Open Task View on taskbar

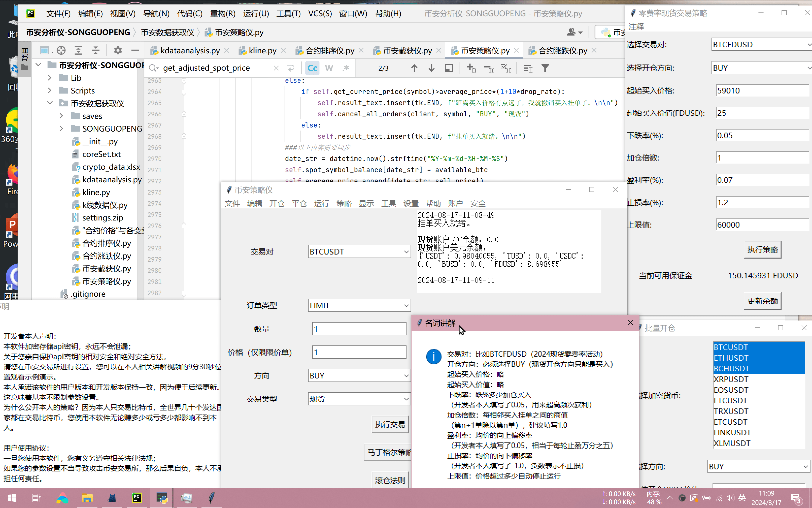tap(36, 498)
